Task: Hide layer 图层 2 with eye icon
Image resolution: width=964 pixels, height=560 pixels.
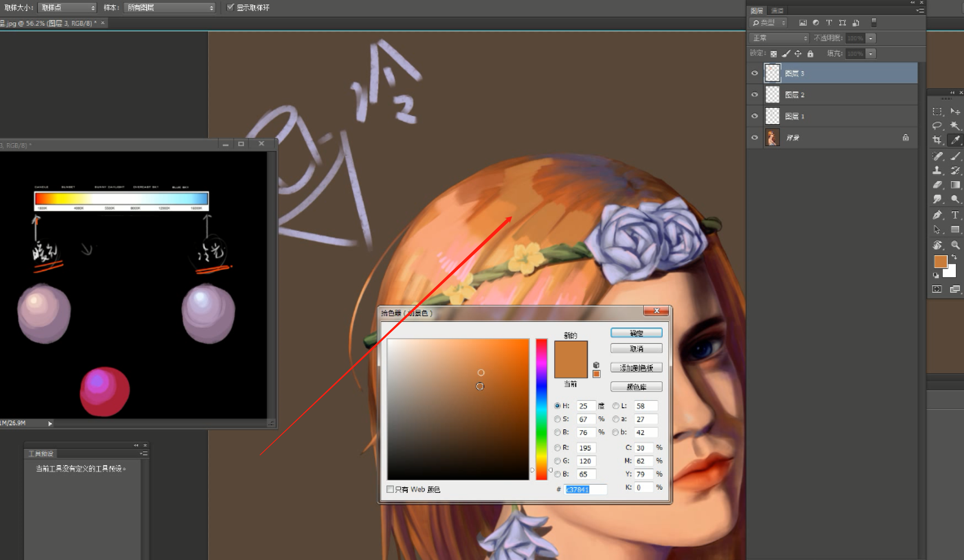Action: 755,94
